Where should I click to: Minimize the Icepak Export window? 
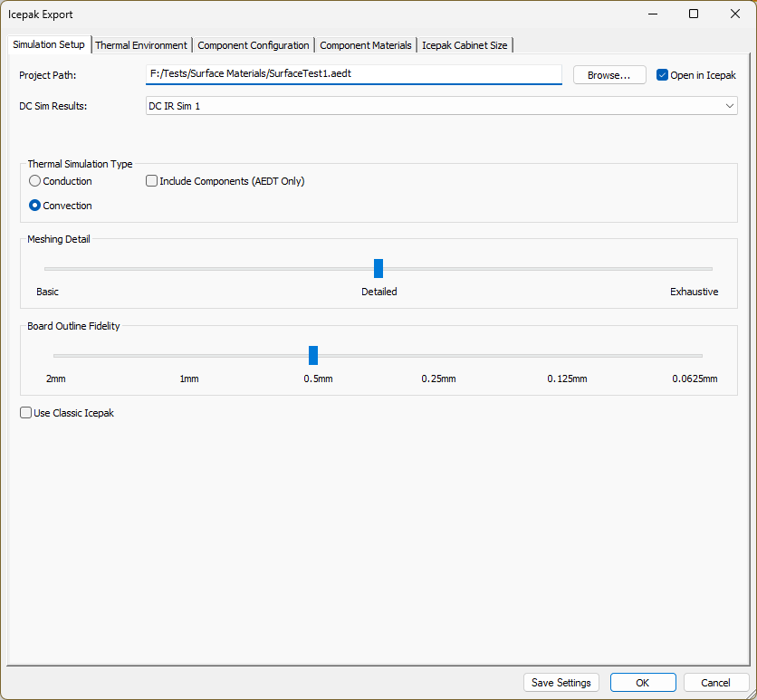tap(653, 14)
